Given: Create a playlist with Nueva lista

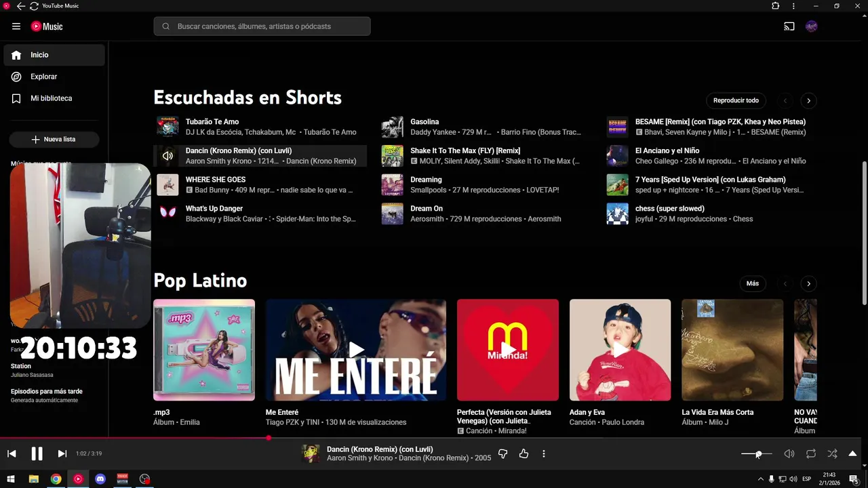Looking at the screenshot, I should coord(54,139).
